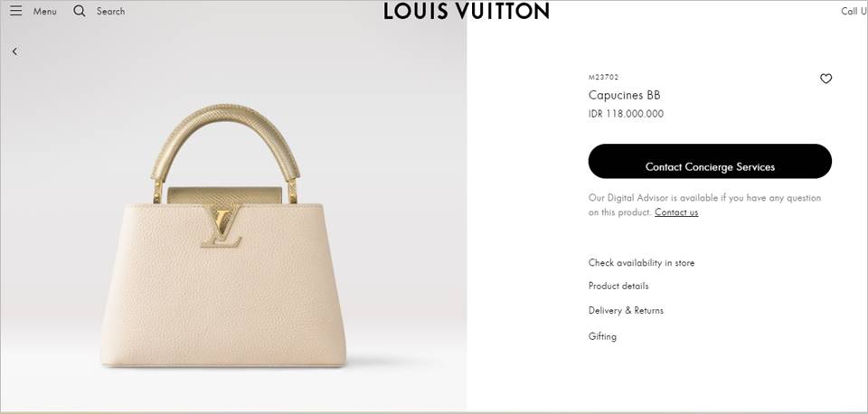The height and width of the screenshot is (414, 868).
Task: Add Capucines BB to wishlist heart
Action: pyautogui.click(x=826, y=79)
